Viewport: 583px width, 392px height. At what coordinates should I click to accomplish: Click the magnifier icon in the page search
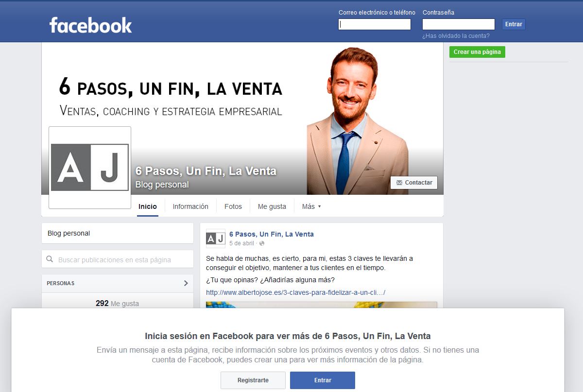click(50, 259)
